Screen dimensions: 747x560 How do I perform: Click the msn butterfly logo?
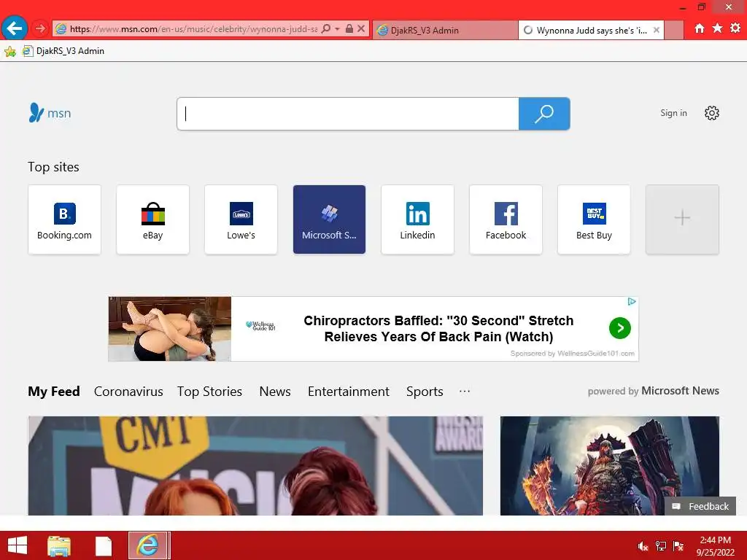coord(50,113)
